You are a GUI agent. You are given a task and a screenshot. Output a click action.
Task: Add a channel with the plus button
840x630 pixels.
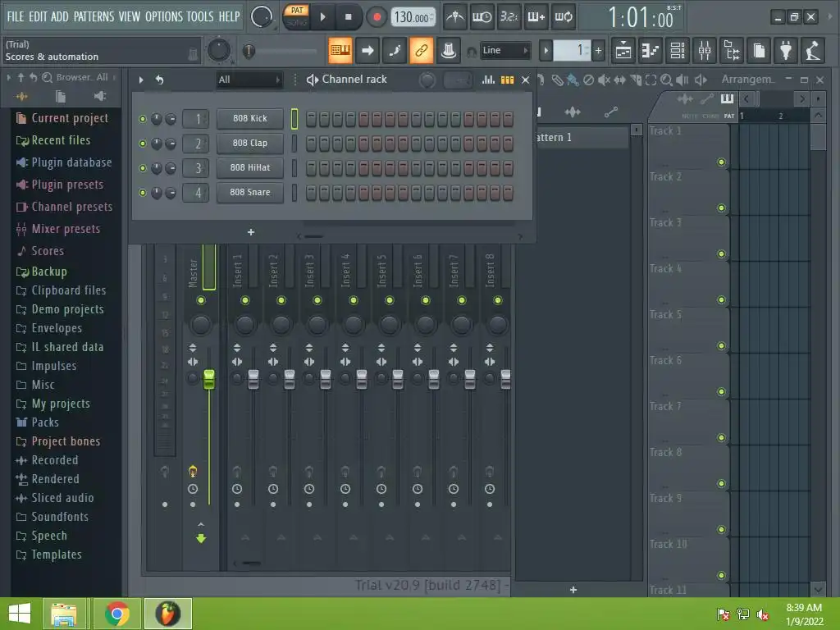251,232
